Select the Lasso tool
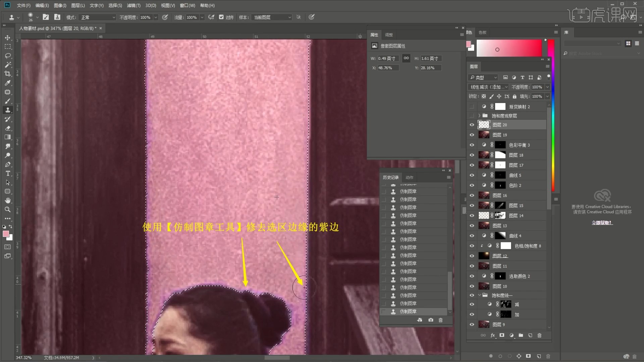The width and height of the screenshot is (644, 362). coord(8,56)
